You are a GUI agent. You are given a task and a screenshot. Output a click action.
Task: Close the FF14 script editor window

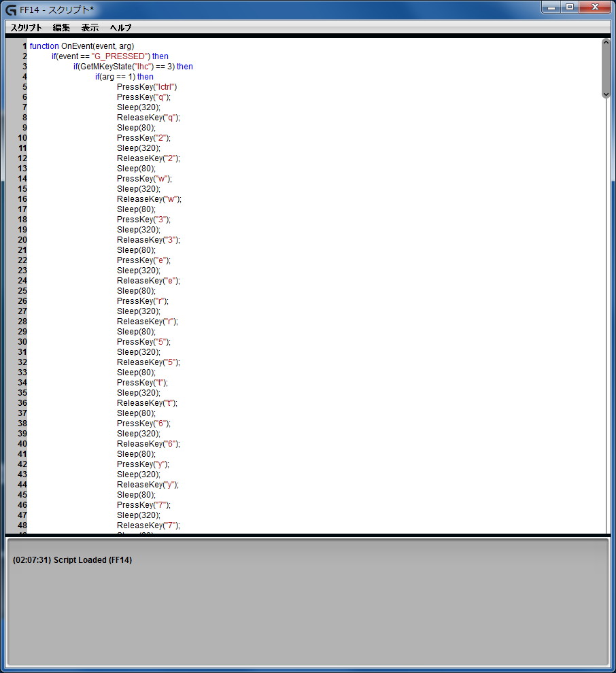click(x=595, y=7)
